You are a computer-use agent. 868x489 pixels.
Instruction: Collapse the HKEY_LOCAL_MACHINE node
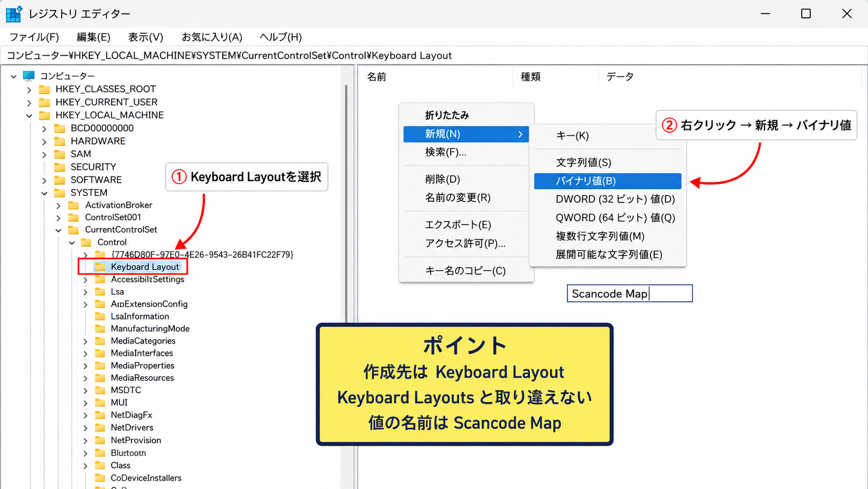(30, 115)
